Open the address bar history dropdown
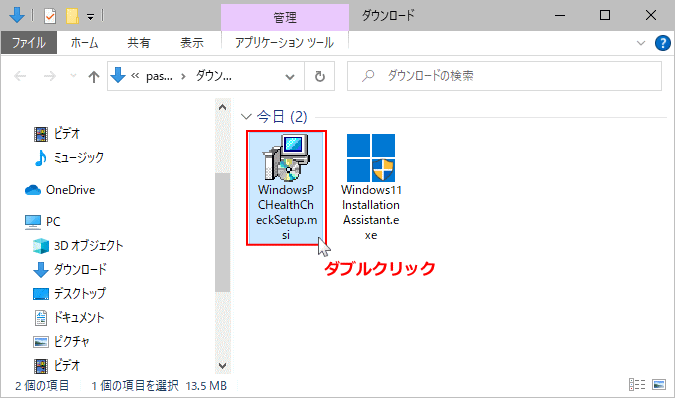The image size is (675, 398). [290, 77]
